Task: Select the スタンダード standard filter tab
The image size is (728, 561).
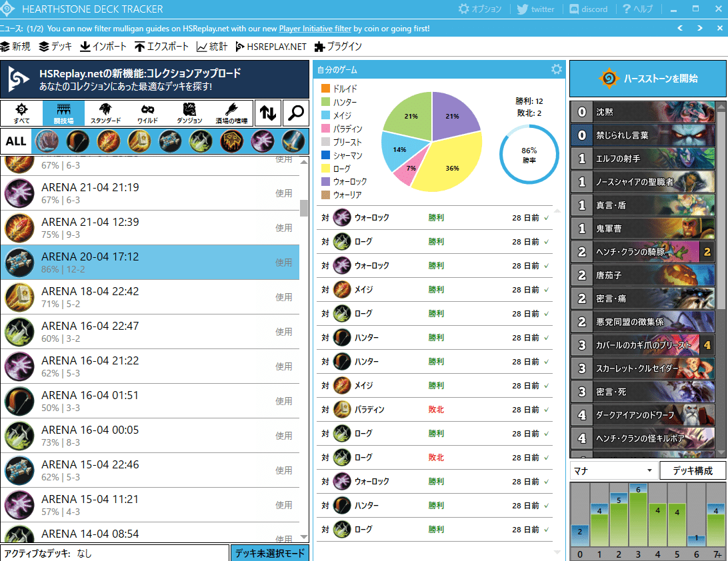Action: coord(105,113)
